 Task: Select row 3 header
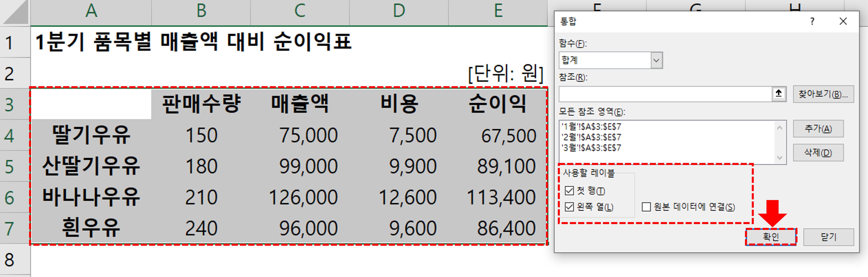pyautogui.click(x=15, y=104)
